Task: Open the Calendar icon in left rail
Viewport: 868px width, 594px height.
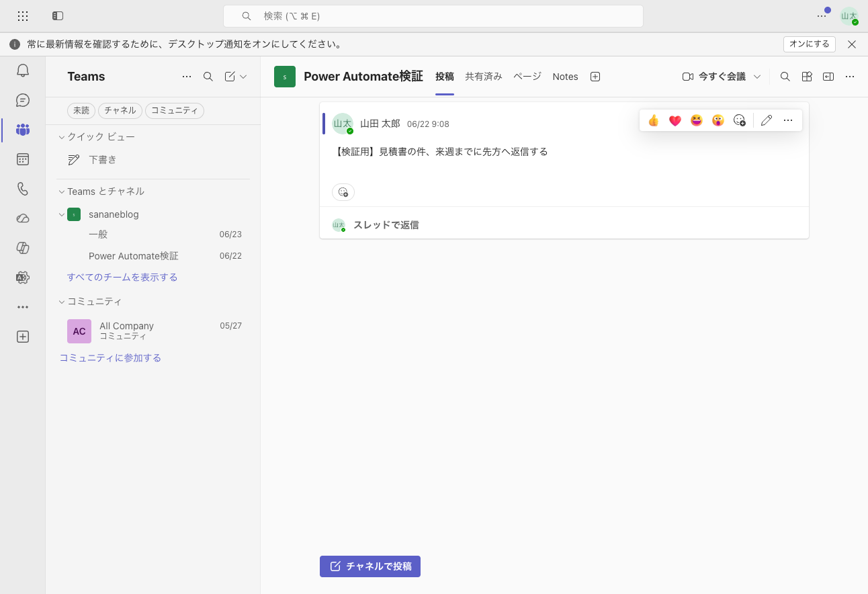Action: (23, 159)
